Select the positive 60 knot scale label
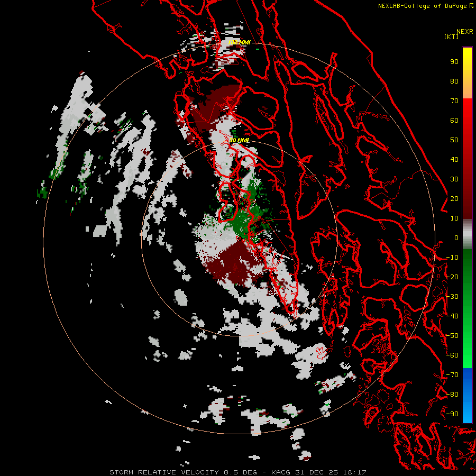Image resolution: width=476 pixels, height=476 pixels. coord(454,121)
